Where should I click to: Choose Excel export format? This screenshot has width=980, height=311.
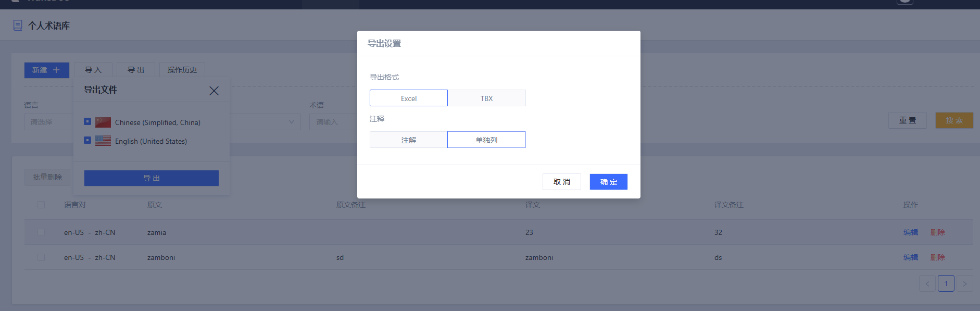point(409,98)
